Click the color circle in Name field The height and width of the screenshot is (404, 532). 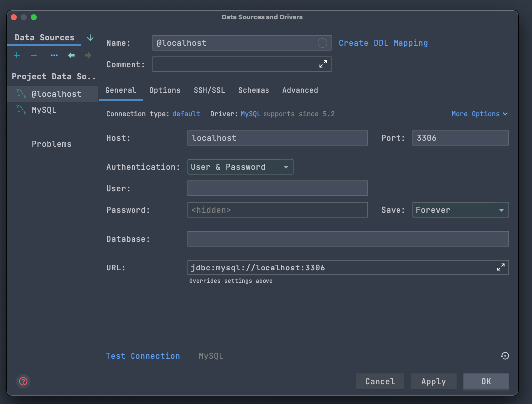tap(322, 43)
